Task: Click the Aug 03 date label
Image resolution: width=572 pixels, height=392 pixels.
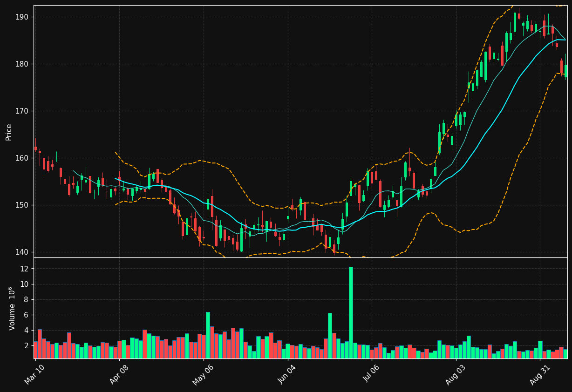Action: pos(456,375)
